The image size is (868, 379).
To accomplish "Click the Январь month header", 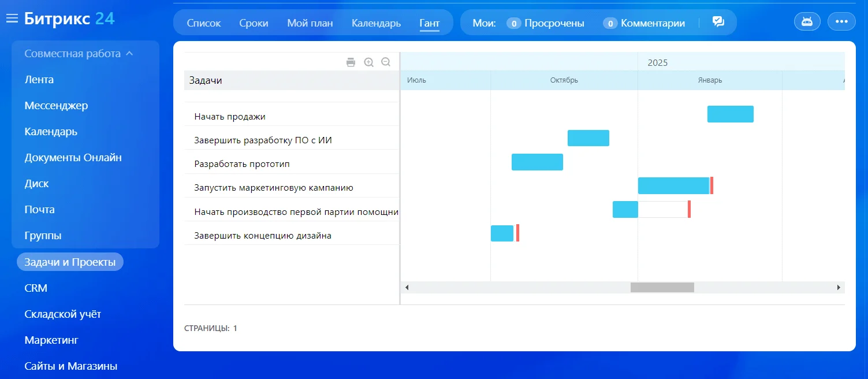I will click(x=710, y=80).
